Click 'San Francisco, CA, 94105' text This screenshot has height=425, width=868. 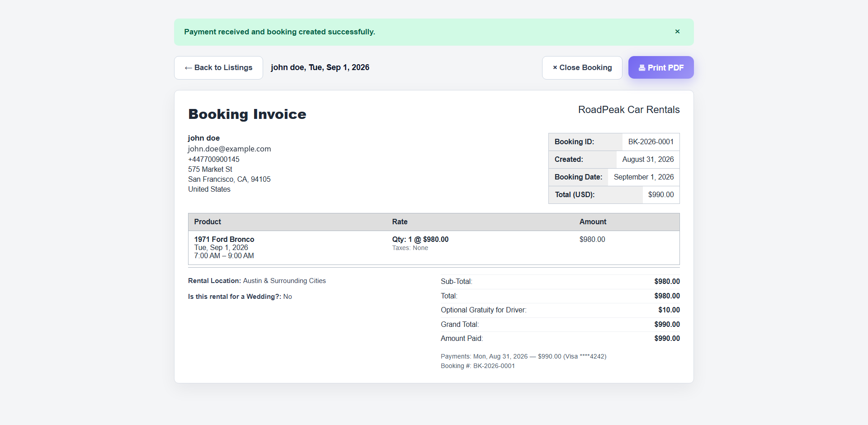pyautogui.click(x=229, y=179)
